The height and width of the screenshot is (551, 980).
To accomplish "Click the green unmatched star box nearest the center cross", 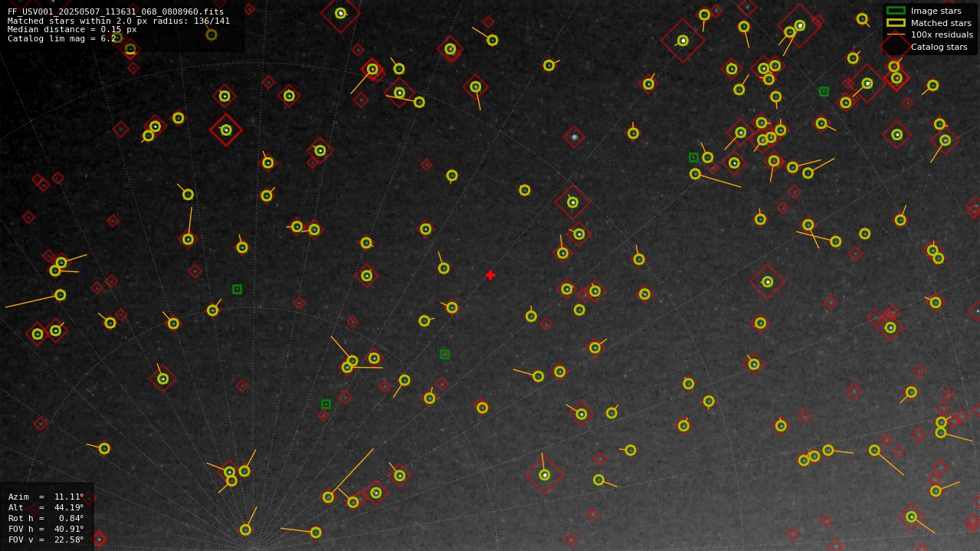I will click(444, 354).
